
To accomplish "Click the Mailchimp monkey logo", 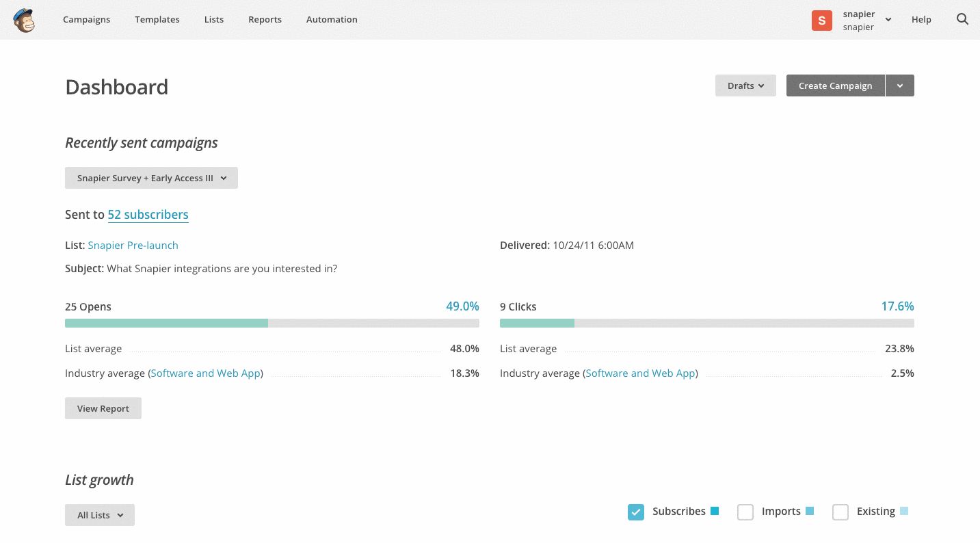I will (x=24, y=20).
